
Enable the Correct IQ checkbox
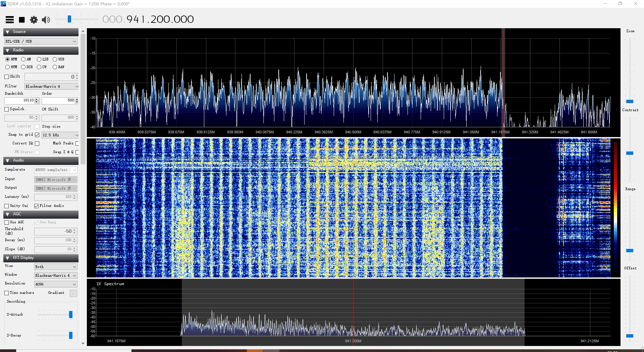(x=37, y=143)
